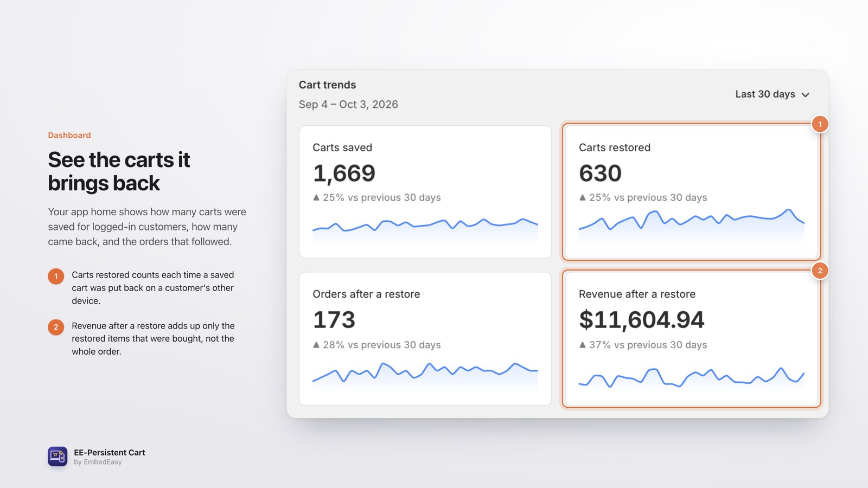
Task: Click the by EmbedEasy text
Action: point(98,463)
